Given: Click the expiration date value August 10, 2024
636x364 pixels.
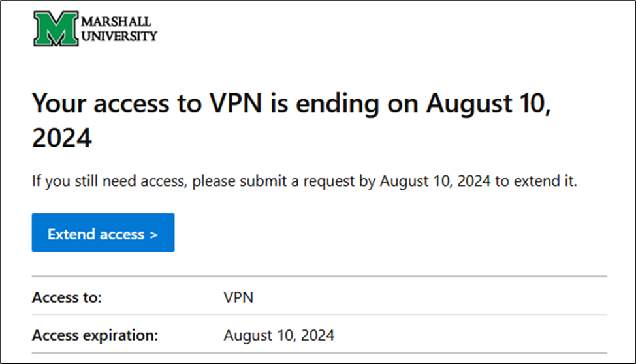Looking at the screenshot, I should click(279, 336).
